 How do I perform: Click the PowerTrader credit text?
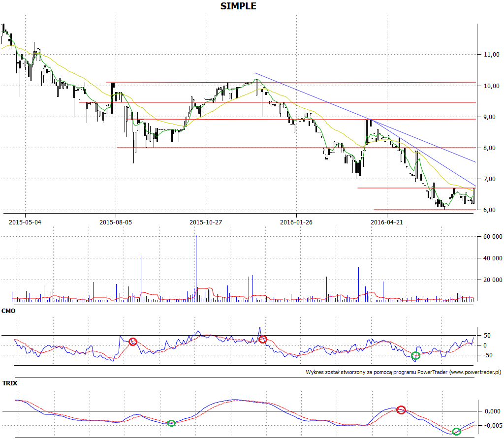(404, 372)
